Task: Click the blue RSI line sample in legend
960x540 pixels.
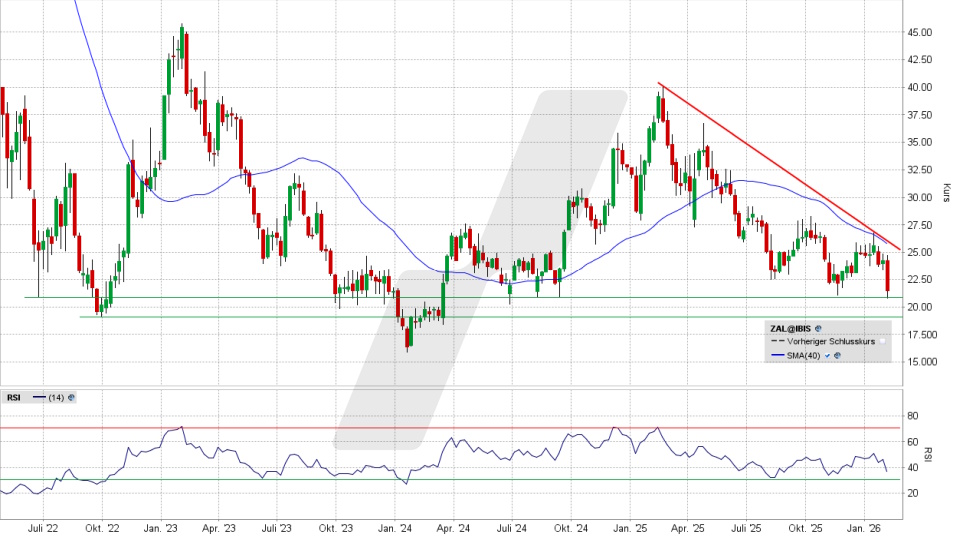Action: pos(39,397)
